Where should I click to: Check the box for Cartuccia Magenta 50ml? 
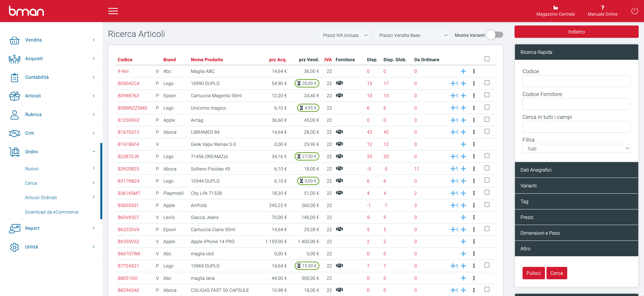487,95
